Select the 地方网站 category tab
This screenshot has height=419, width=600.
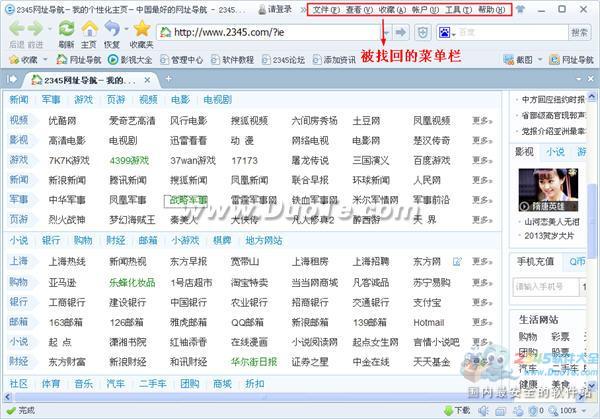click(x=263, y=240)
